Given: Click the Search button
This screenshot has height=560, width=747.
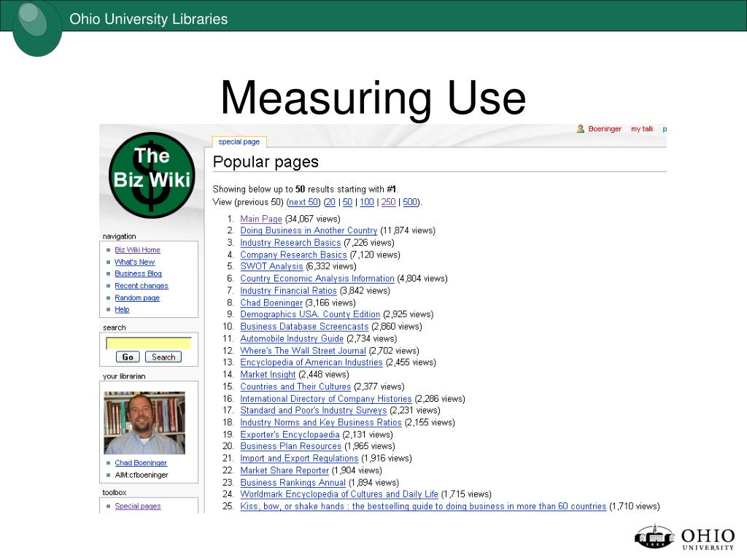Looking at the screenshot, I should click(163, 357).
